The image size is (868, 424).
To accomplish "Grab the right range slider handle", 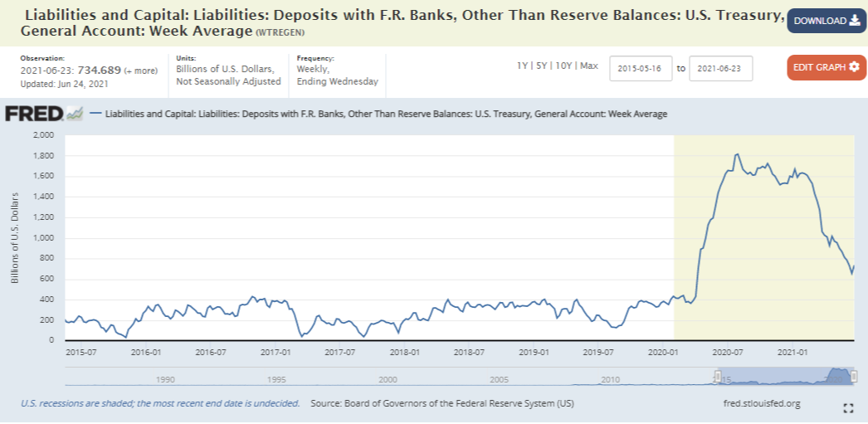I will click(854, 377).
